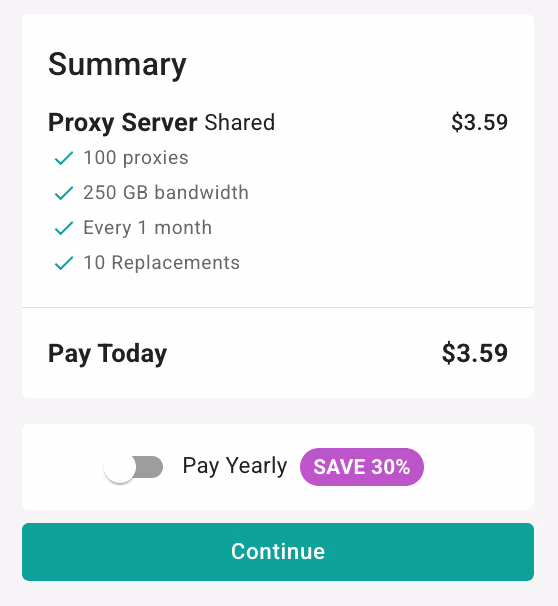Click the checkmark icon beside 10 Replacements

(x=64, y=263)
